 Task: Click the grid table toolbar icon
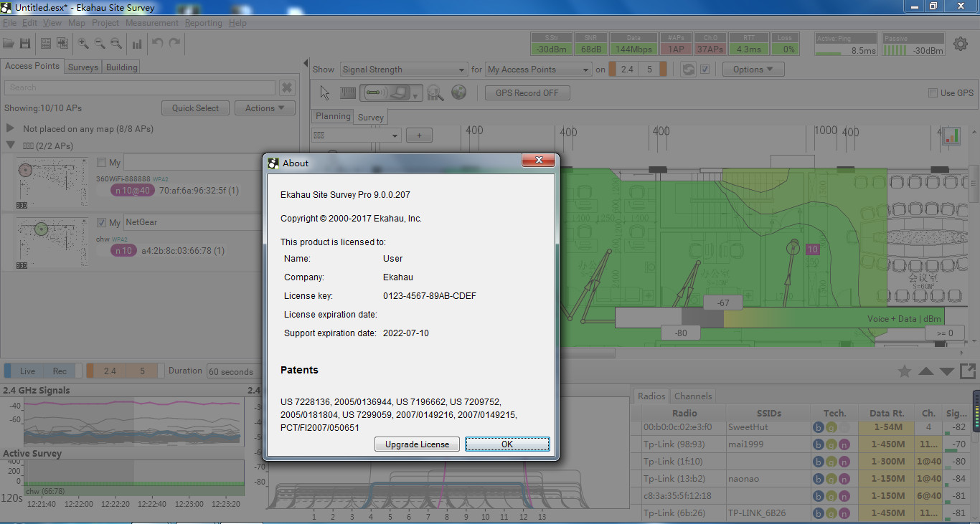pyautogui.click(x=46, y=44)
